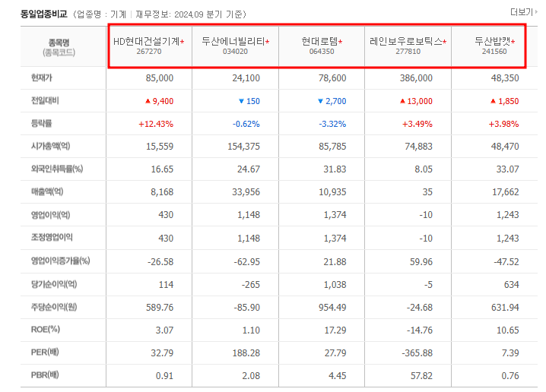Select the +3.49% change rate
The height and width of the screenshot is (392, 546).
click(x=417, y=124)
